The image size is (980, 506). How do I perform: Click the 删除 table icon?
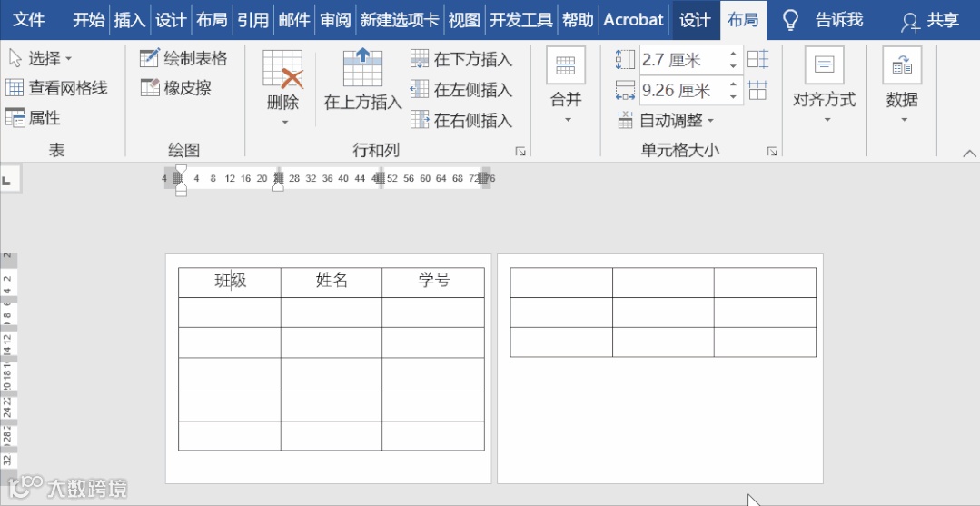[x=282, y=68]
